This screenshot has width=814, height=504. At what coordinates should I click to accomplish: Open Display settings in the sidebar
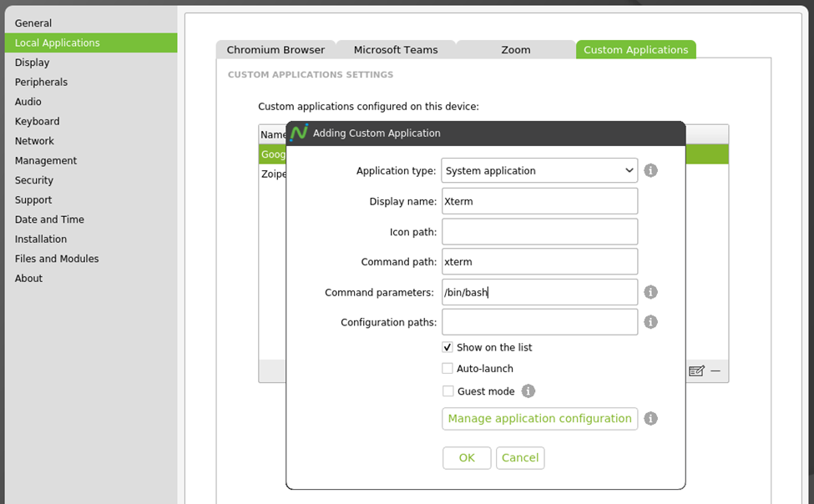(x=91, y=63)
